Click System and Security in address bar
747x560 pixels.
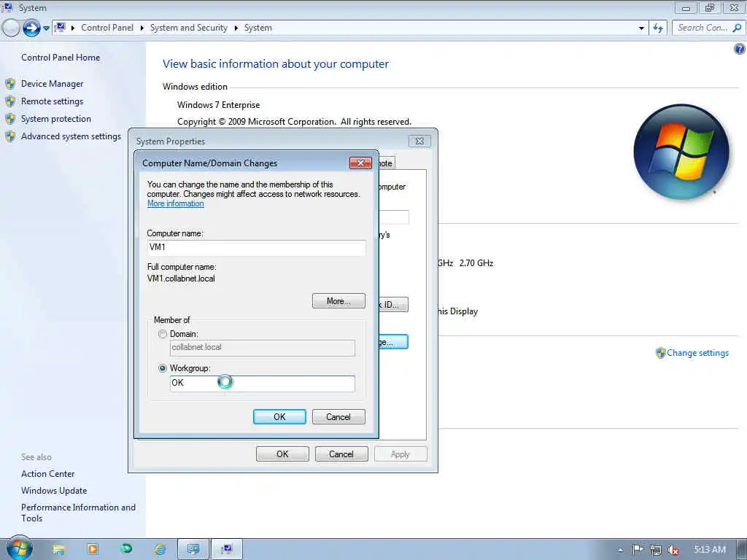[x=189, y=28]
